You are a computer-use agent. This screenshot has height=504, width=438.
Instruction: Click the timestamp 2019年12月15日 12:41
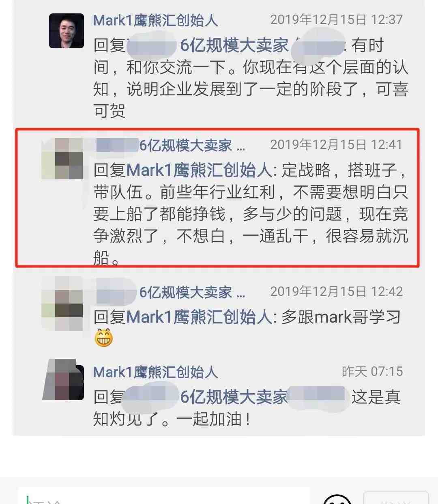pos(336,145)
